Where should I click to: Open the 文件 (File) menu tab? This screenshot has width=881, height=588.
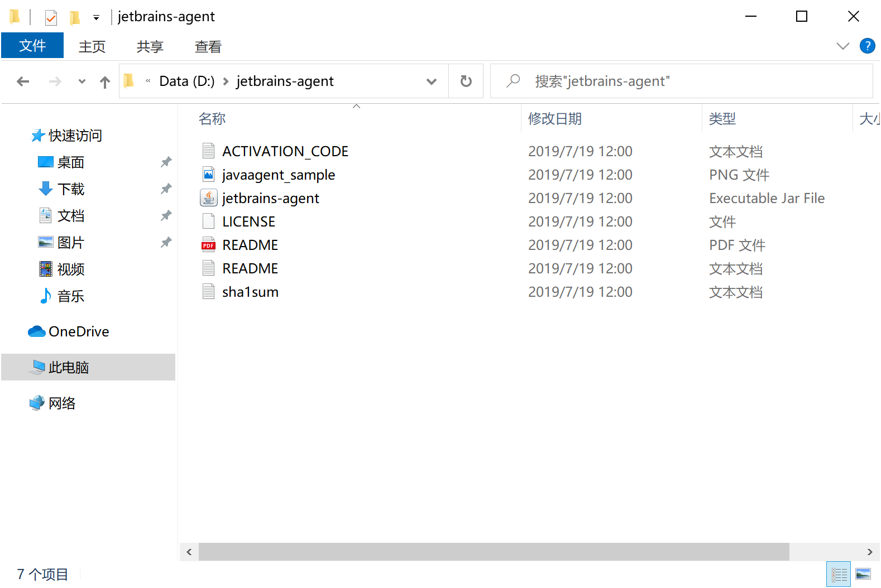point(32,46)
